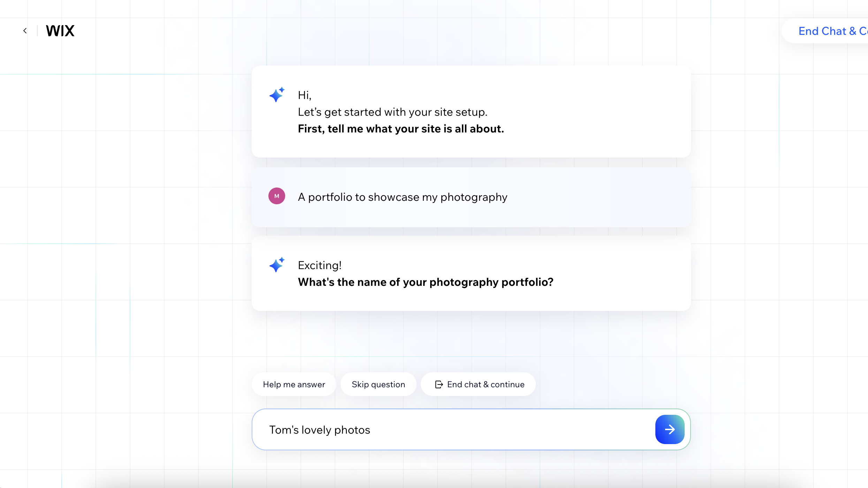The image size is (868, 488).
Task: Select the AI sparkle icon next to the greeting message
Action: (x=276, y=95)
